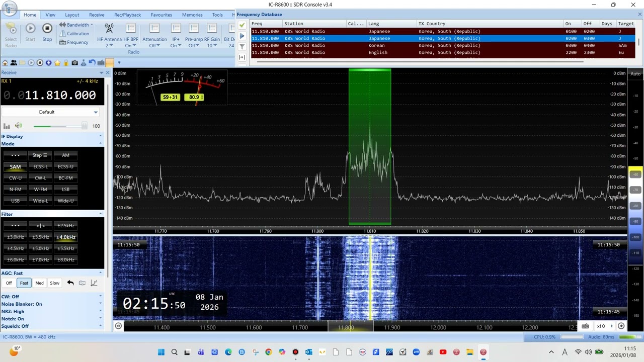Screen dimensions: 644x362
Task: Click the yellow star favourites icon
Action: (x=57, y=63)
